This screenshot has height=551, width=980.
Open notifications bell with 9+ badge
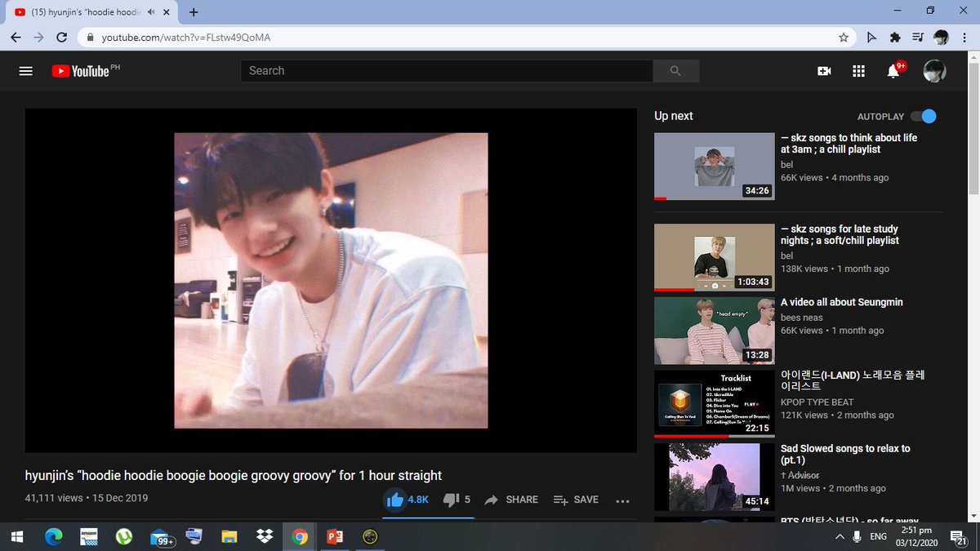[x=894, y=70]
